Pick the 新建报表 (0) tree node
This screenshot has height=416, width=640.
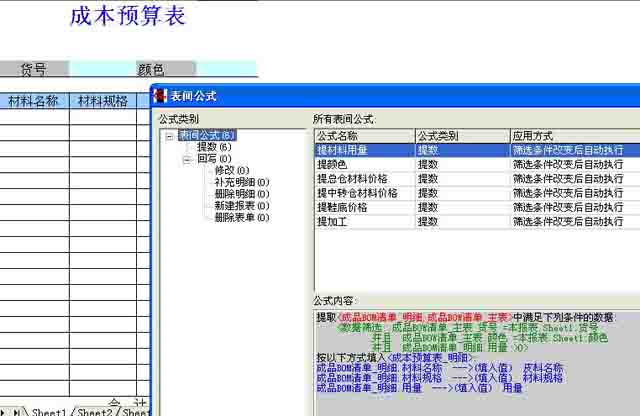[241, 206]
